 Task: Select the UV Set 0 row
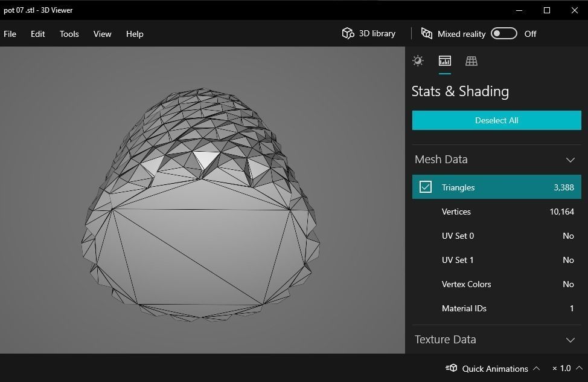pos(496,236)
